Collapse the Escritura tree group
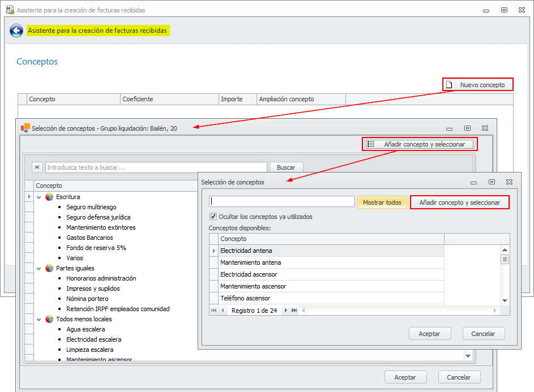The image size is (534, 392). coord(39,197)
